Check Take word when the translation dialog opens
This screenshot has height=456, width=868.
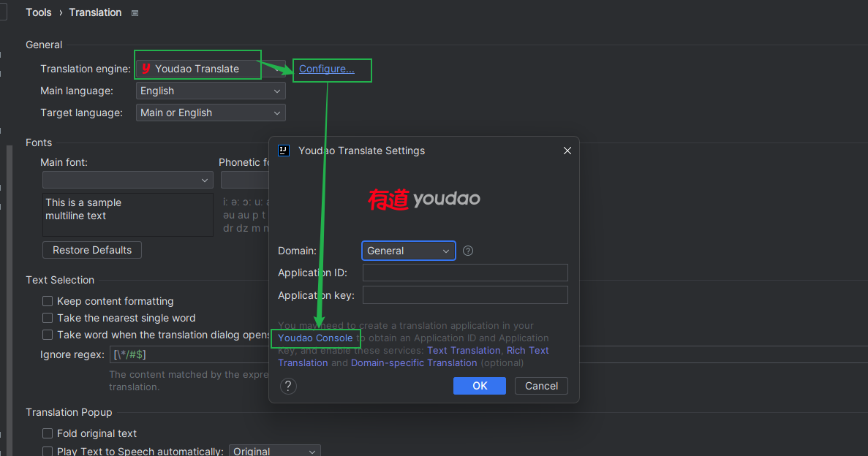pos(48,335)
